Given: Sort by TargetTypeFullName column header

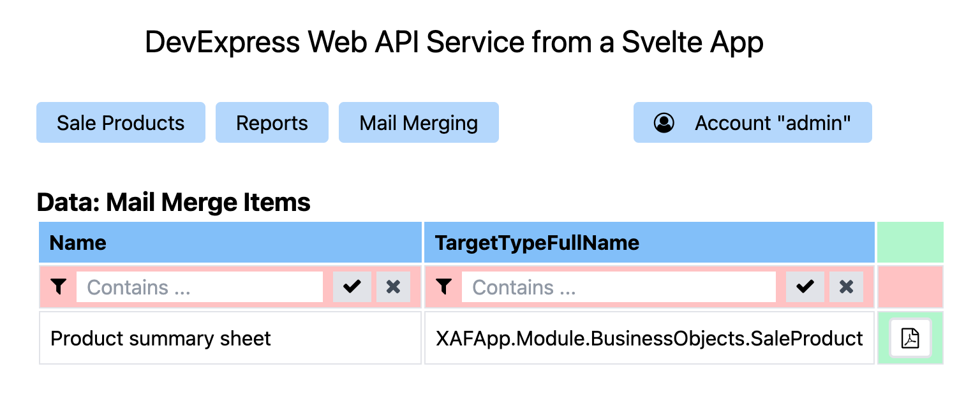Looking at the screenshot, I should pyautogui.click(x=649, y=242).
